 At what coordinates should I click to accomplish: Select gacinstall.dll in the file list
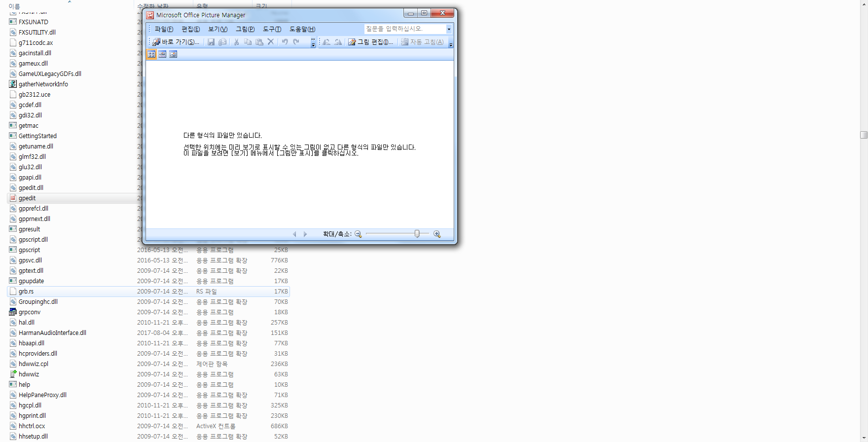(x=35, y=53)
